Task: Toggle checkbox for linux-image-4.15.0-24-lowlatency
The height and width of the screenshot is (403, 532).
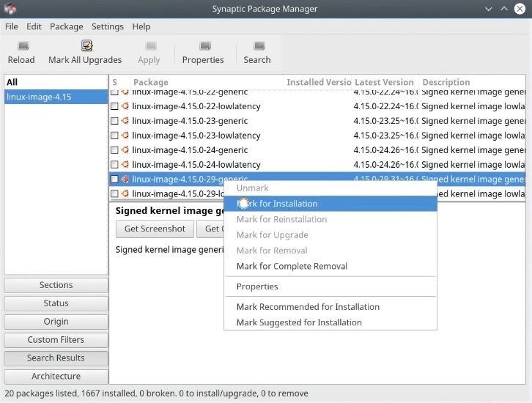Action: coord(114,165)
